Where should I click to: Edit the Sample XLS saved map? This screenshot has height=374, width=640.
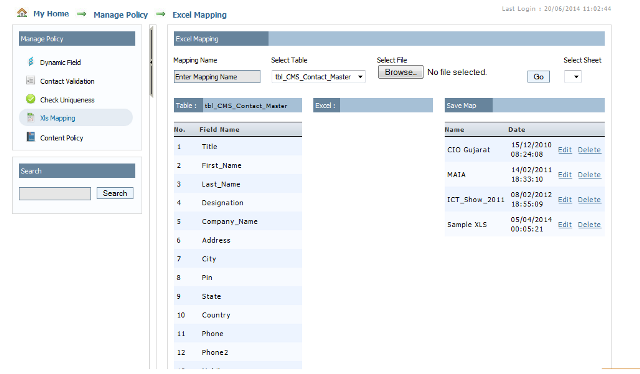[565, 225]
